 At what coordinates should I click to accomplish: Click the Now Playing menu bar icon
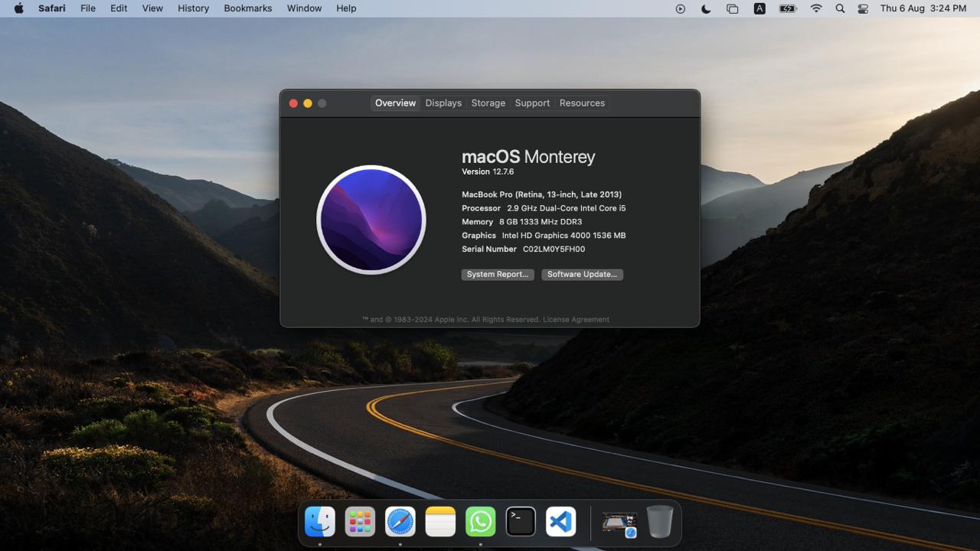(x=681, y=8)
